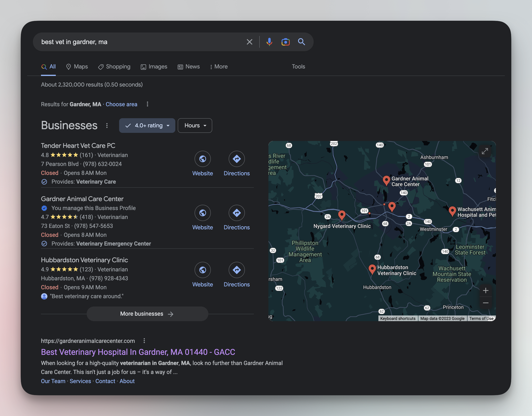Zoom in on the map
532x416 pixels.
486,290
